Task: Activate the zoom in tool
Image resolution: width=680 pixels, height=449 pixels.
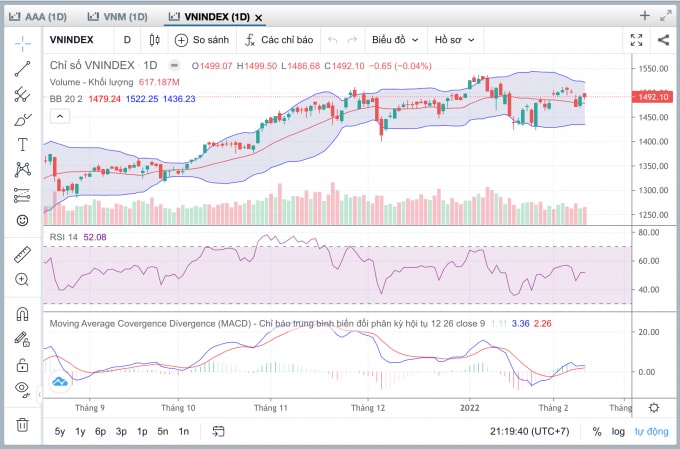Action: pyautogui.click(x=23, y=279)
